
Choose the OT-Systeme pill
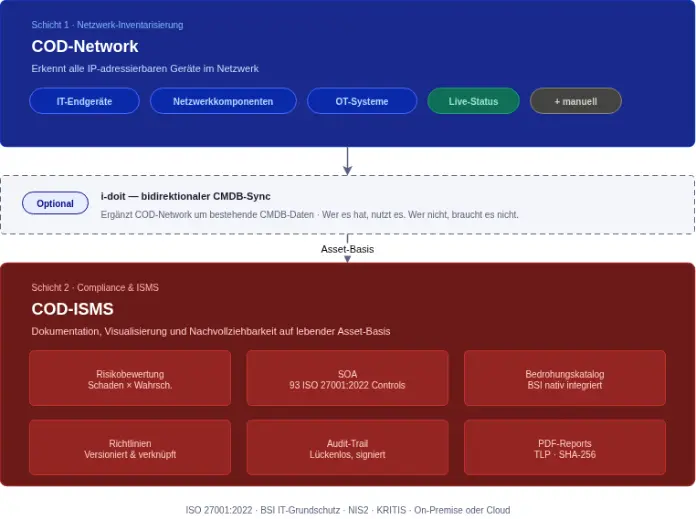(x=362, y=101)
